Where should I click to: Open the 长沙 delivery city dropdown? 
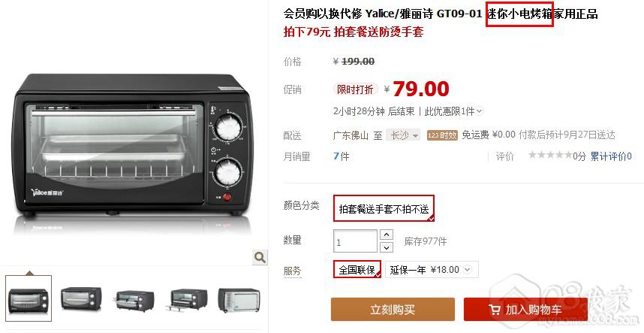403,135
